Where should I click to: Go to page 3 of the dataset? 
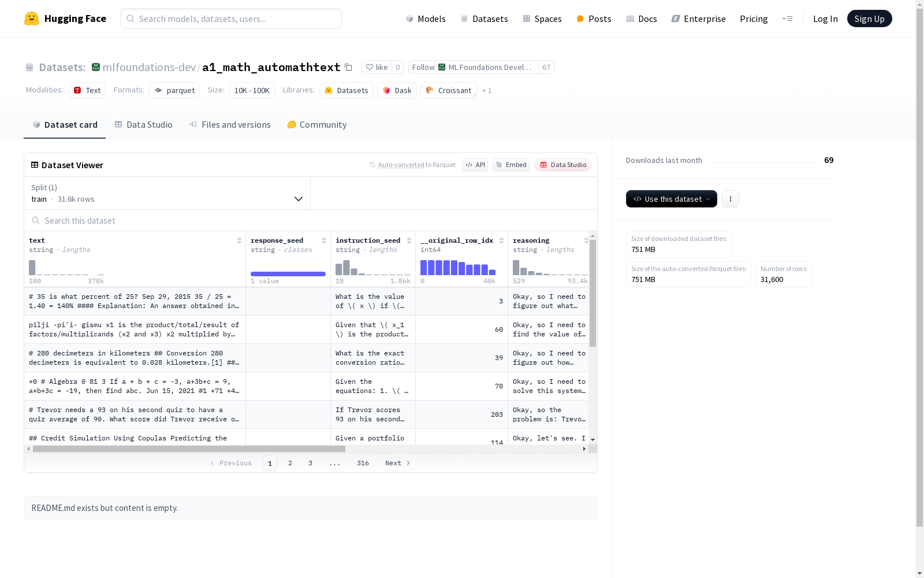310,463
